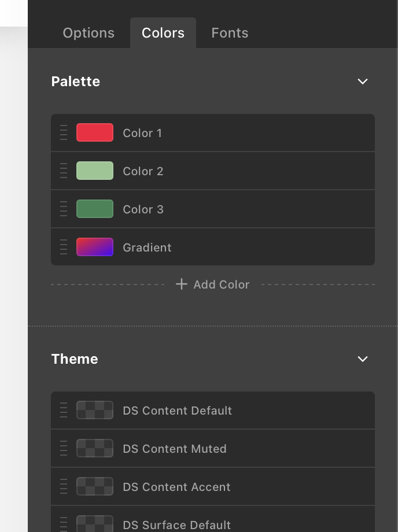Click drag handle beside DS Content Default
The height and width of the screenshot is (532, 398).
point(64,411)
